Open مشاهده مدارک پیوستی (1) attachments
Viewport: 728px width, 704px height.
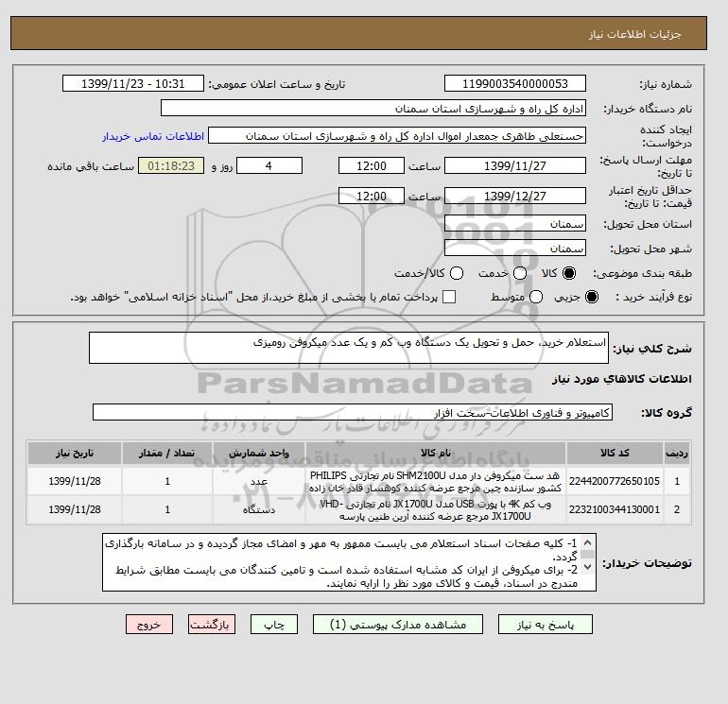coord(398,625)
